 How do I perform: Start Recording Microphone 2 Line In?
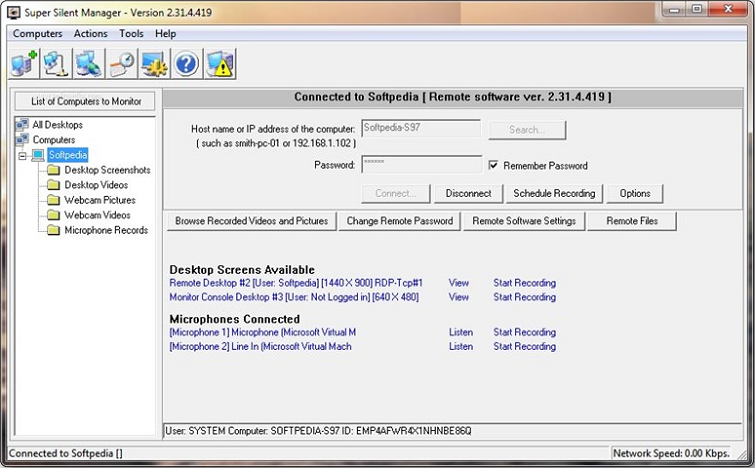524,347
